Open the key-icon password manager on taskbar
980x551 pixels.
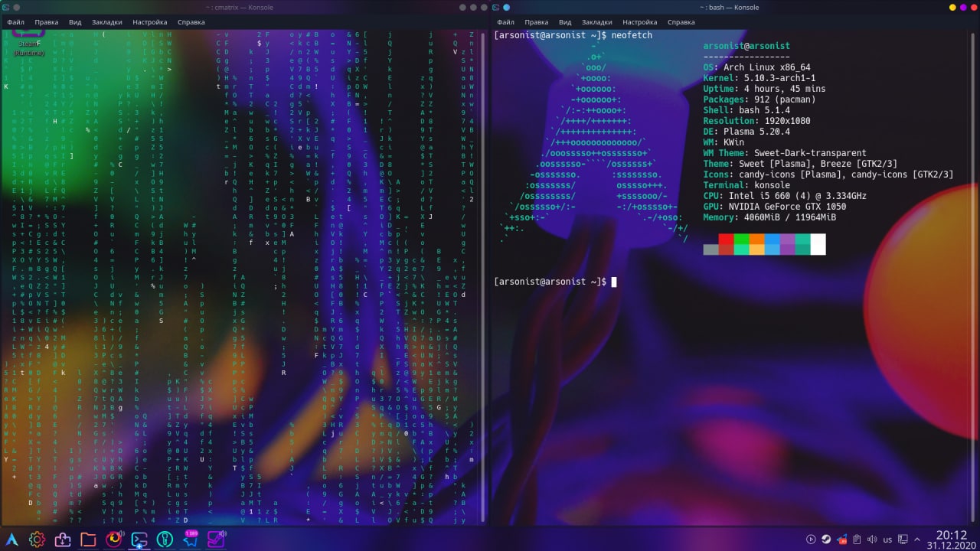165,540
